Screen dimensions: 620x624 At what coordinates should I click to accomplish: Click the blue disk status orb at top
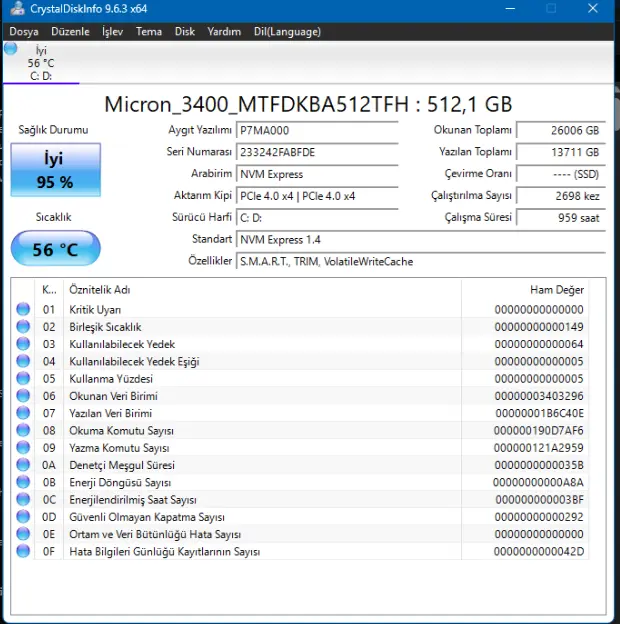click(x=11, y=49)
